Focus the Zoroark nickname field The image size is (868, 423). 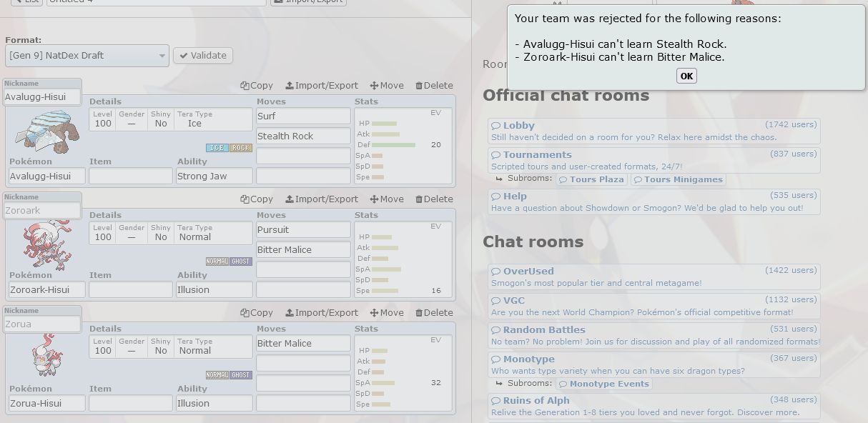[43, 211]
